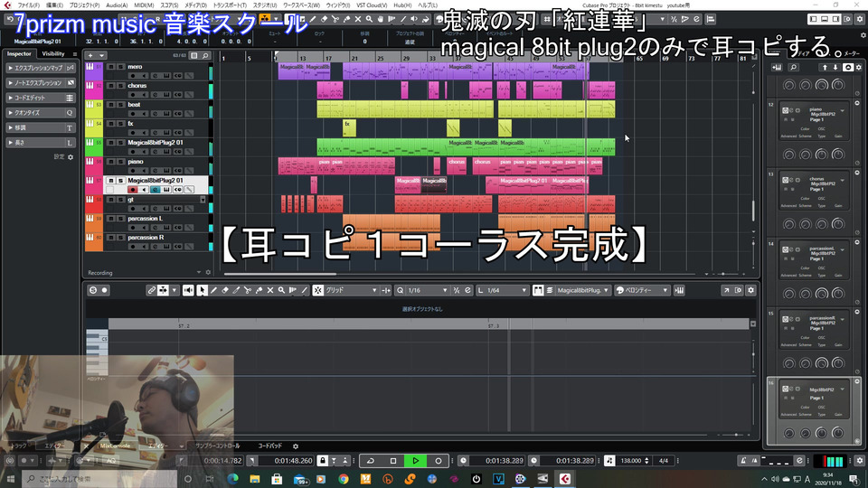868x488 pixels.
Task: Adjust the horizontal zoom slider of project window
Action: click(725, 274)
